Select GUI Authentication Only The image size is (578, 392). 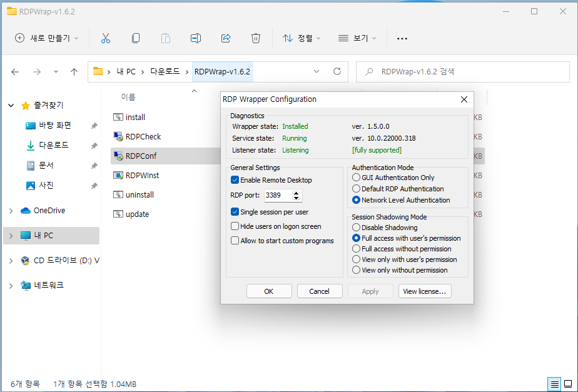click(x=356, y=178)
